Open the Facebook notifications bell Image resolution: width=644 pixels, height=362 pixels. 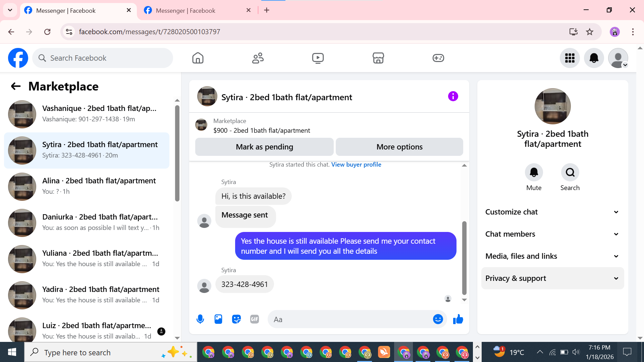pyautogui.click(x=594, y=58)
